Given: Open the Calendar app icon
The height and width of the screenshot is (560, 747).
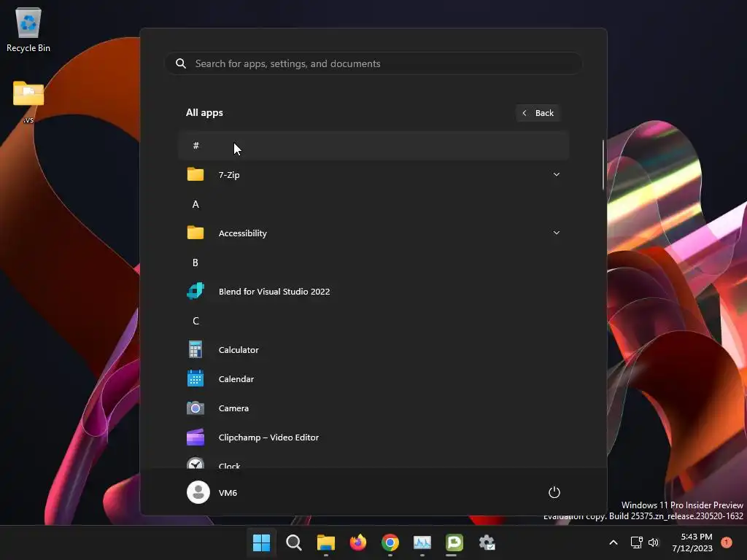Looking at the screenshot, I should point(196,378).
